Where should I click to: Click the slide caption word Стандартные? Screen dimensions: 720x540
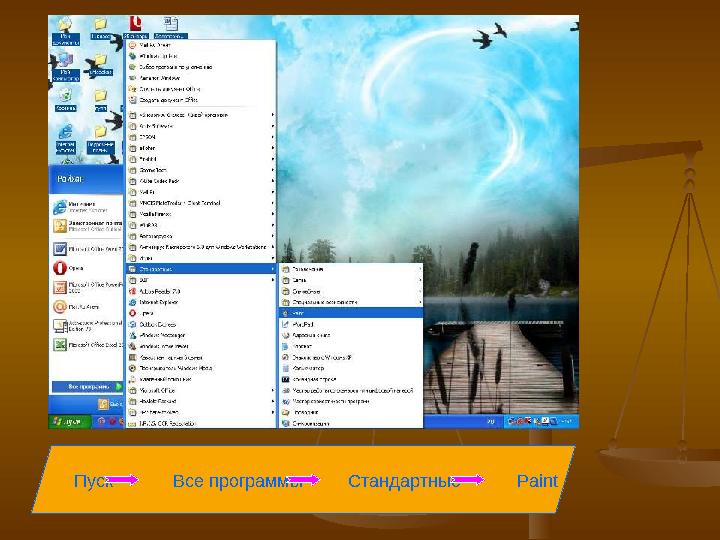click(x=404, y=481)
